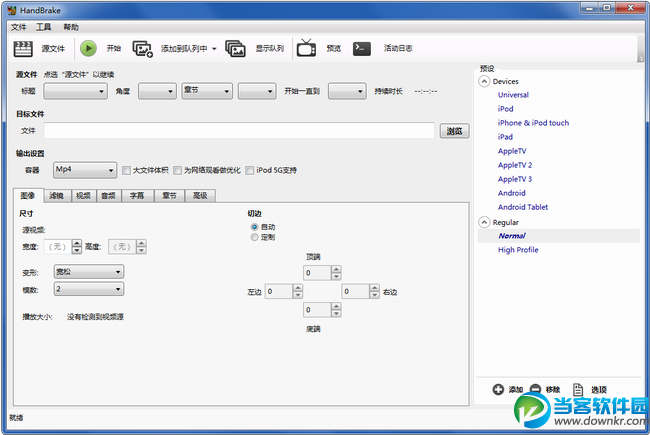Image resolution: width=650 pixels, height=435 pixels.
Task: Click the HandBrake title bar app icon
Action: [12, 10]
